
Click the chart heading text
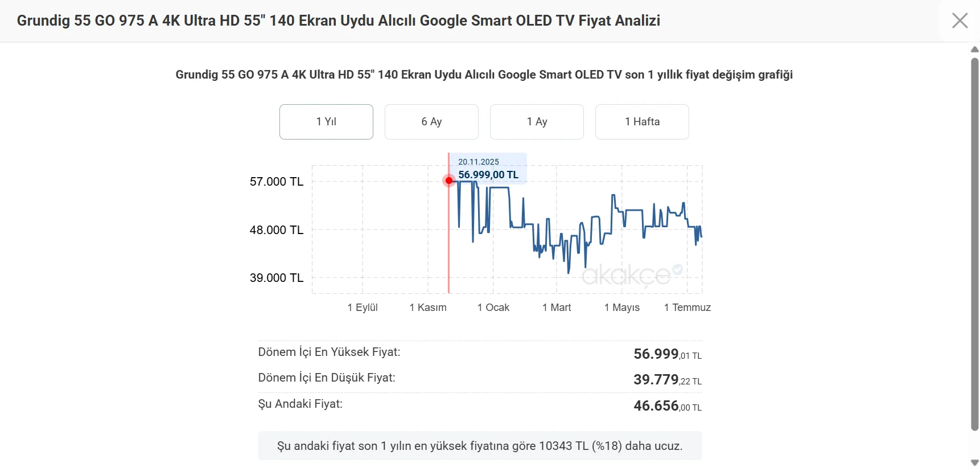point(484,75)
